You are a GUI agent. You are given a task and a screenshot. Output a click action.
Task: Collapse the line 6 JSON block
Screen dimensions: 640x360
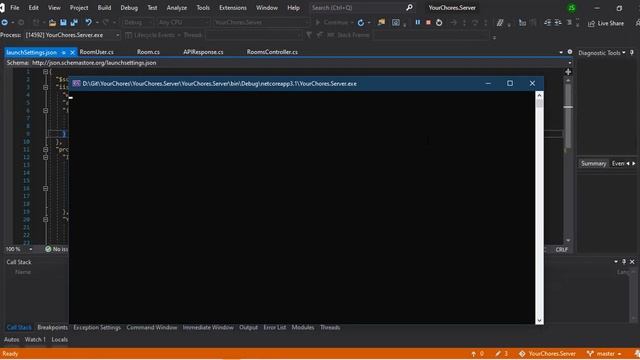(46, 111)
